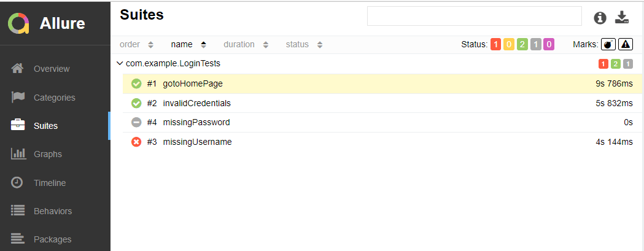Open the missingUsername failed test

(x=197, y=142)
